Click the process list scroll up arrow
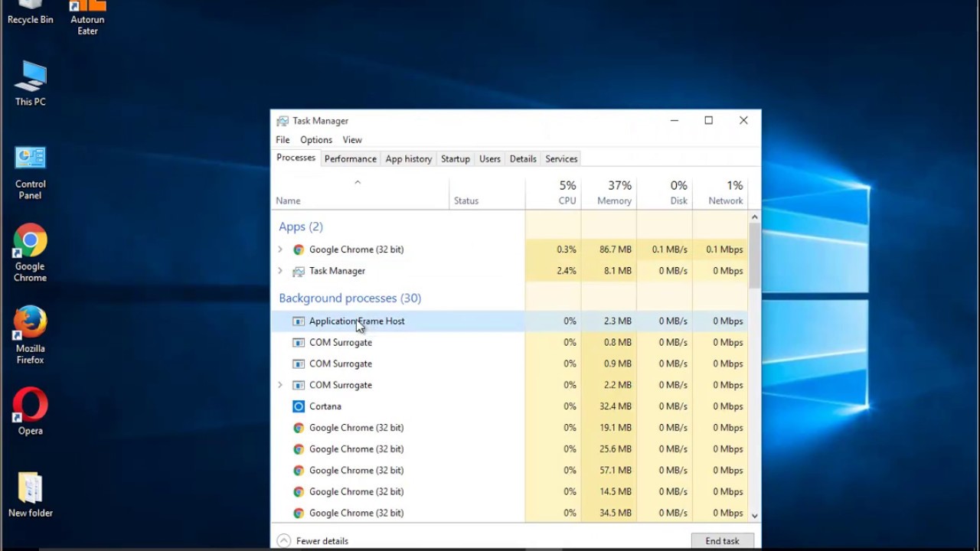The image size is (980, 551). (x=754, y=217)
